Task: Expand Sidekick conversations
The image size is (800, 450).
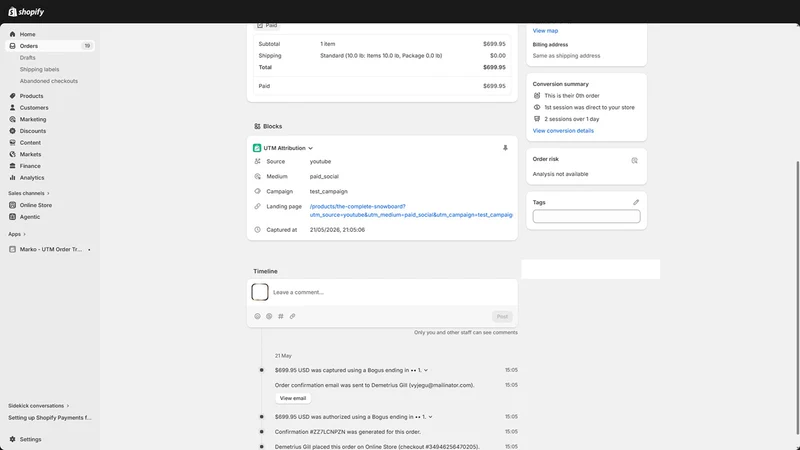Action: pyautogui.click(x=38, y=406)
